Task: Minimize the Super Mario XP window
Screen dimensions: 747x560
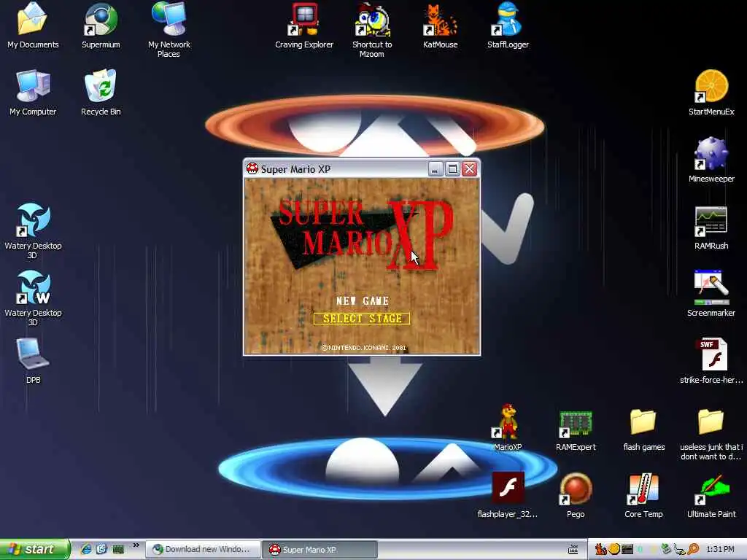Action: point(435,169)
